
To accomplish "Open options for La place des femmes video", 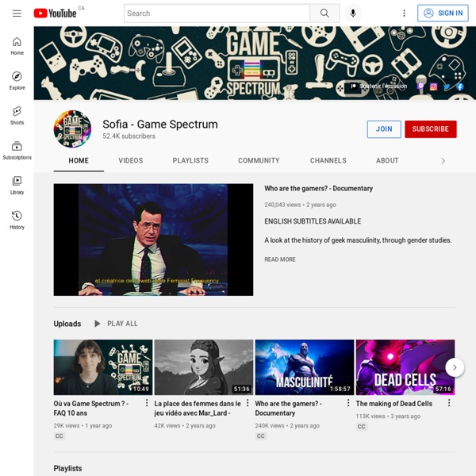I will (248, 403).
